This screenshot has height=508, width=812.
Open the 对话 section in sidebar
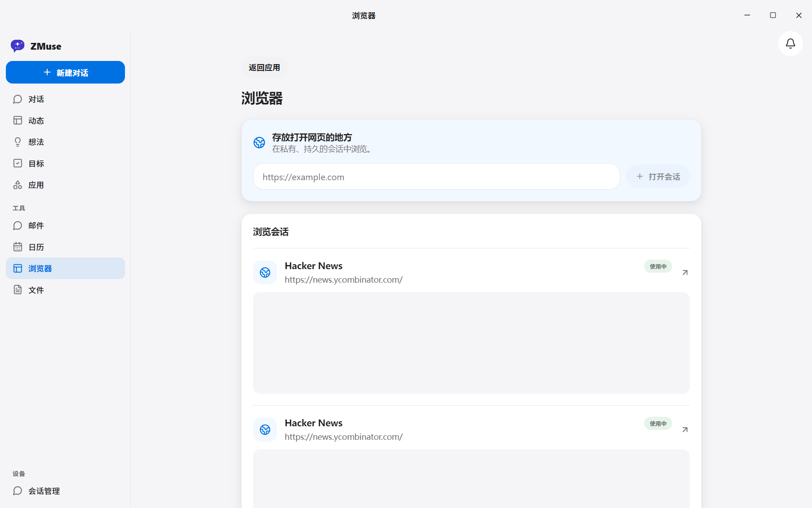65,99
